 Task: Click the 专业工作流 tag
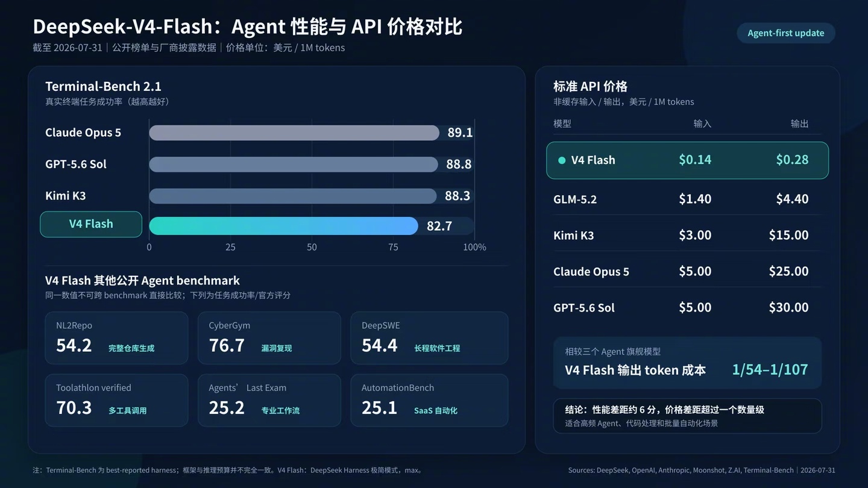click(280, 411)
